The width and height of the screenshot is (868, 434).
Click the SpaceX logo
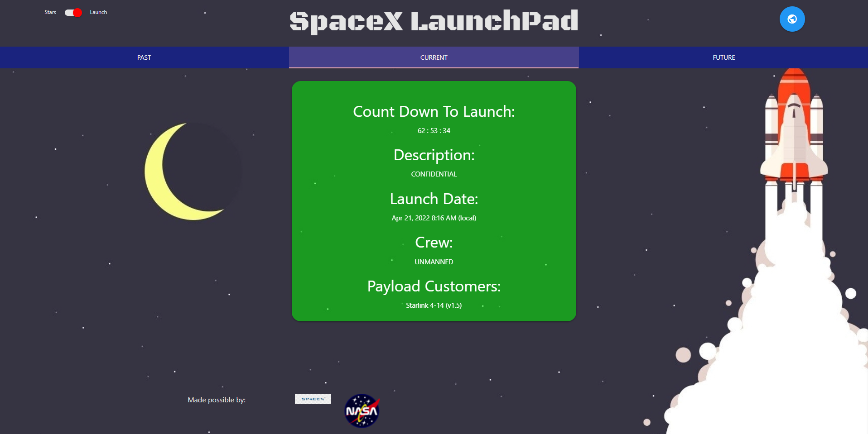tap(313, 399)
